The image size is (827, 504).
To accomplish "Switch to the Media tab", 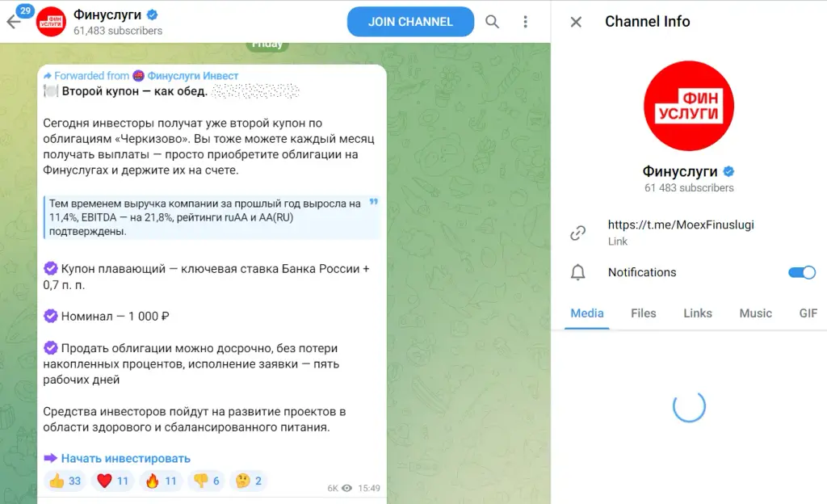I will (587, 313).
